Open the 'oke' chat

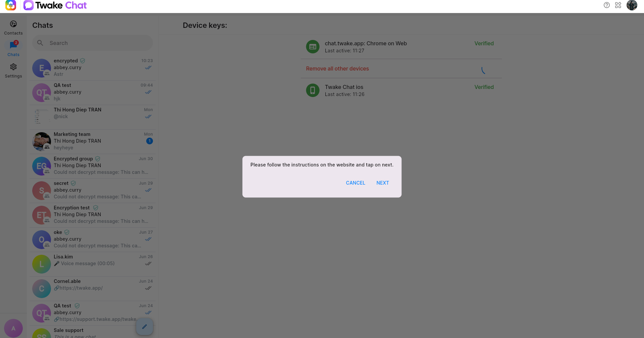coord(93,240)
